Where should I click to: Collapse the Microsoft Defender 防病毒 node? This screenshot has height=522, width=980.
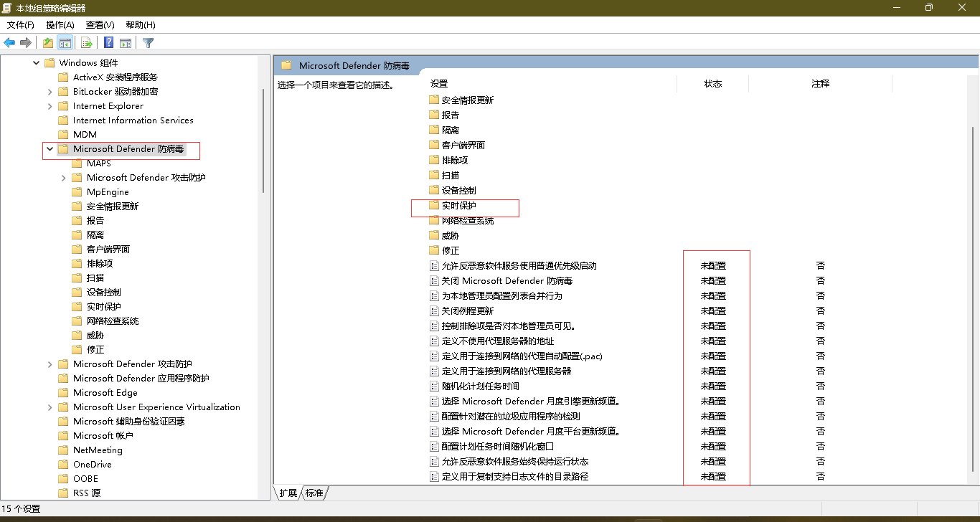[x=50, y=149]
